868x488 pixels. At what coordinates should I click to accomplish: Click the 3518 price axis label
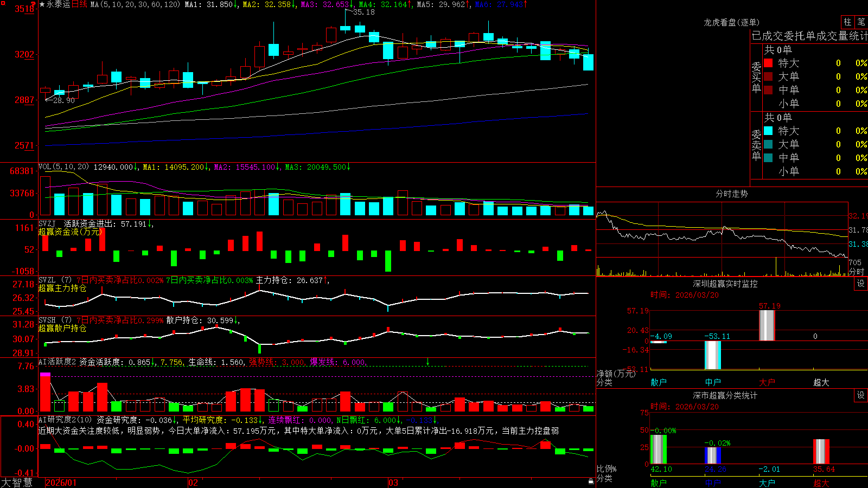(x=24, y=9)
